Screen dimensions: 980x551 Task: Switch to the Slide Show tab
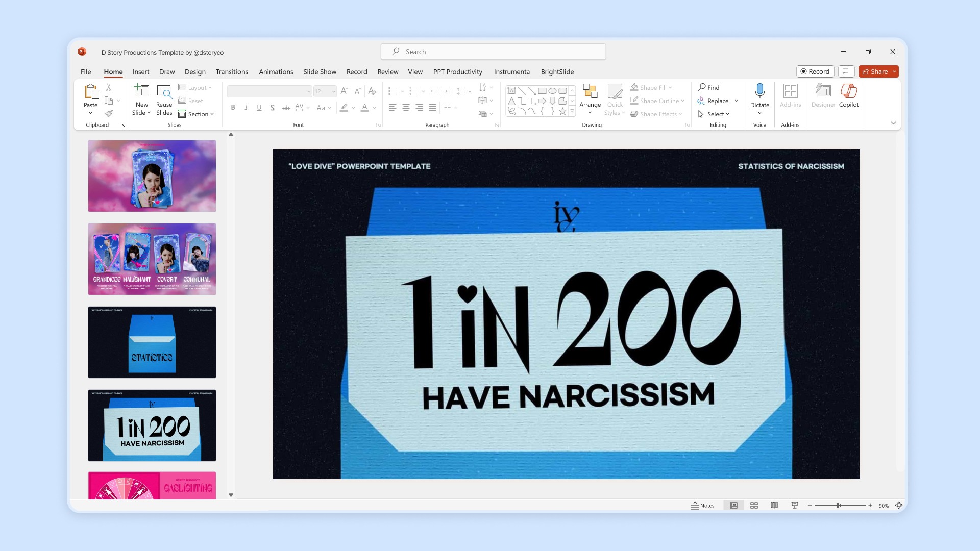[x=320, y=72]
